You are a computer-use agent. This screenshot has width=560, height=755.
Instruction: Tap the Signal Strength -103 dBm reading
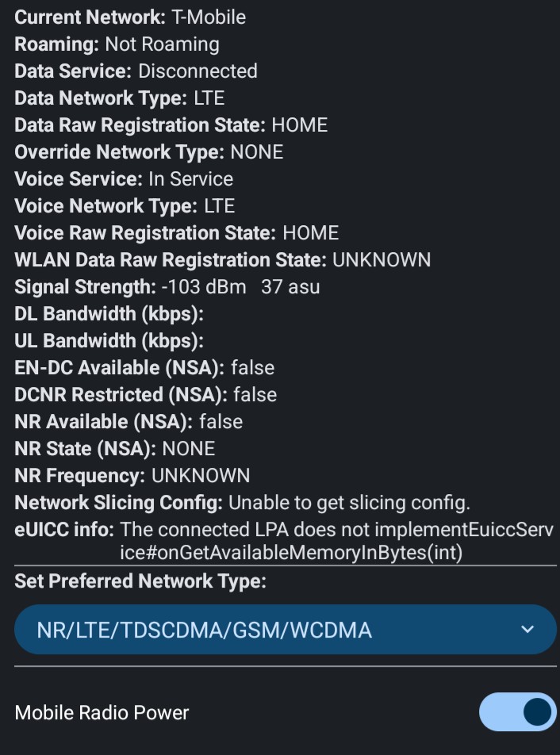(167, 286)
